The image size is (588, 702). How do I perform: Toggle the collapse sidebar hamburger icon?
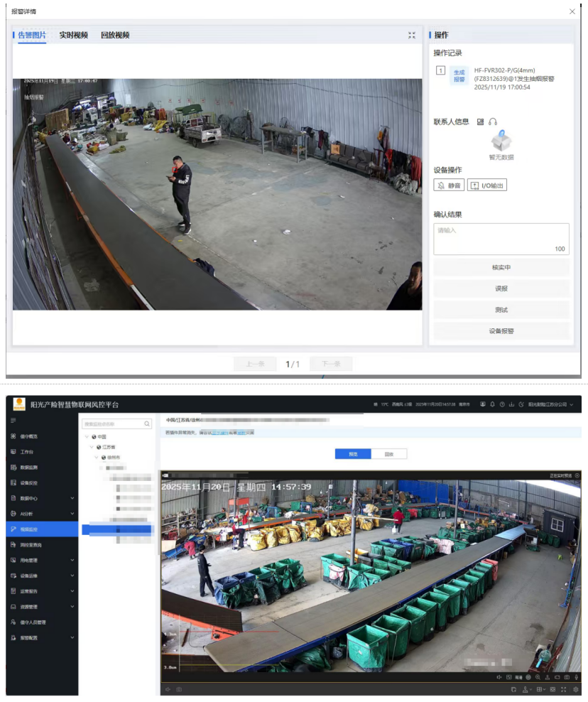(x=13, y=421)
